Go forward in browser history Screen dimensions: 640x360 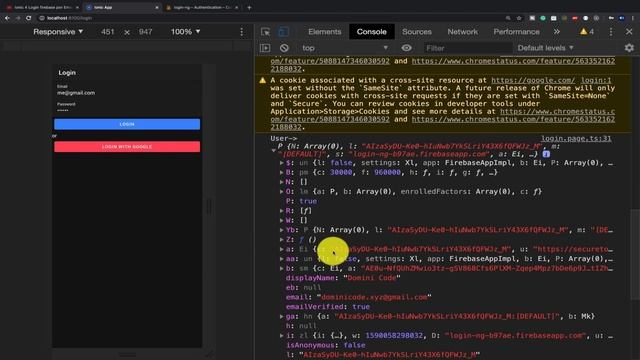pos(18,18)
